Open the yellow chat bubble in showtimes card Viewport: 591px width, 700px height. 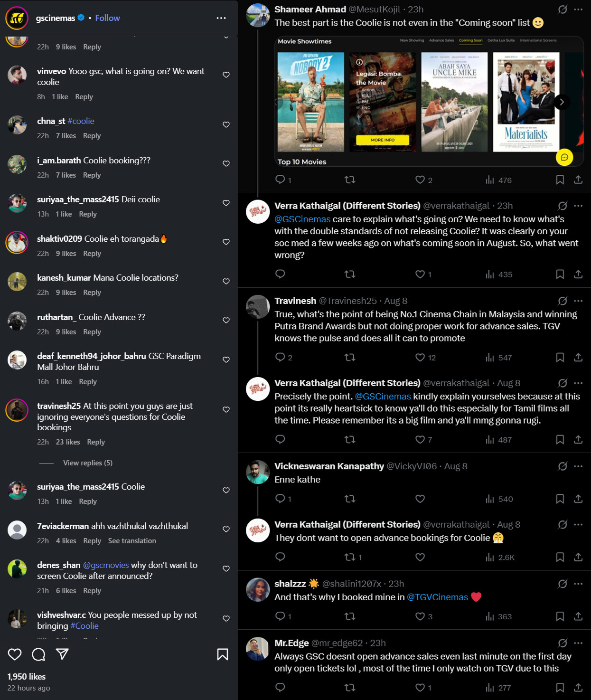click(564, 157)
